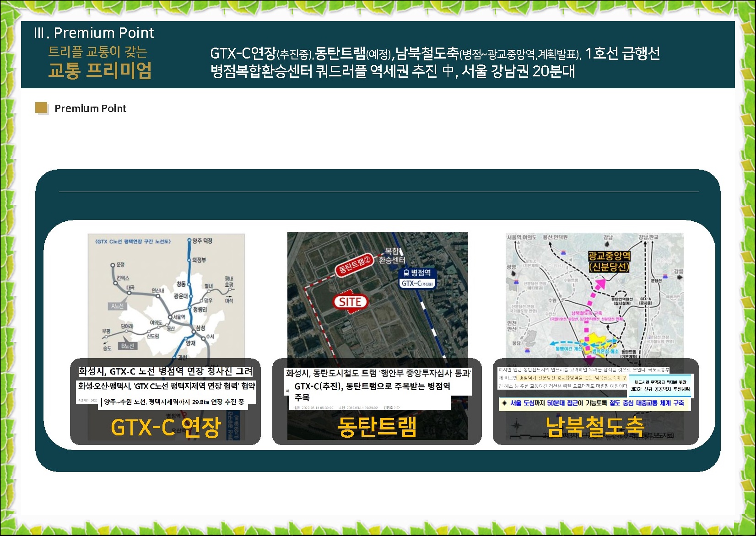
Task: Click the header line '병점복합환승센터 쿼드러플 역세권 추진 中'
Action: pyautogui.click(x=332, y=71)
